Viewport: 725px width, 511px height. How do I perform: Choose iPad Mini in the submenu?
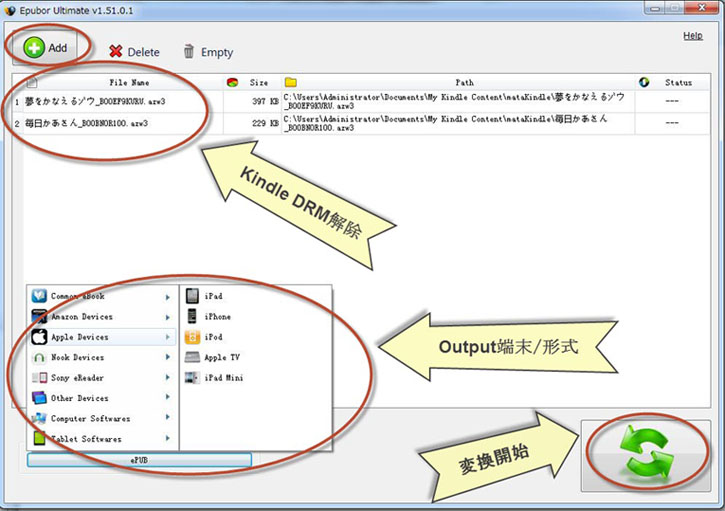(x=224, y=378)
